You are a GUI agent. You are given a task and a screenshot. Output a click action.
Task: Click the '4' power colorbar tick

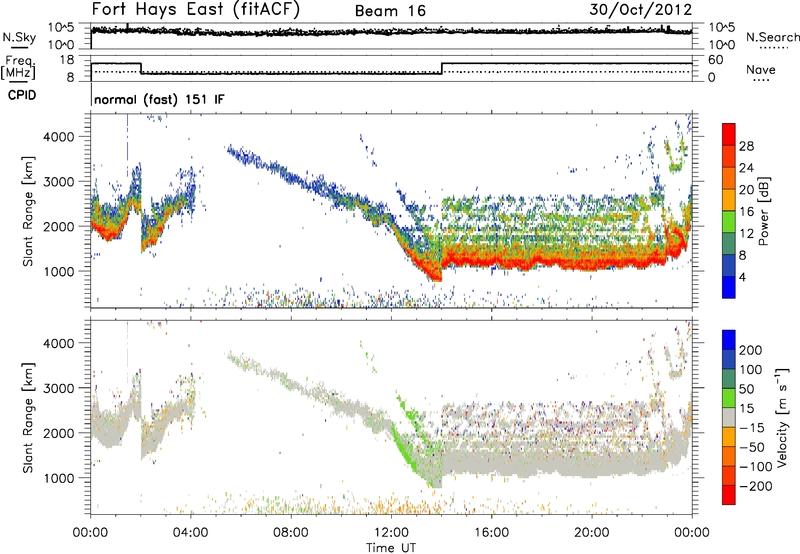(x=742, y=277)
